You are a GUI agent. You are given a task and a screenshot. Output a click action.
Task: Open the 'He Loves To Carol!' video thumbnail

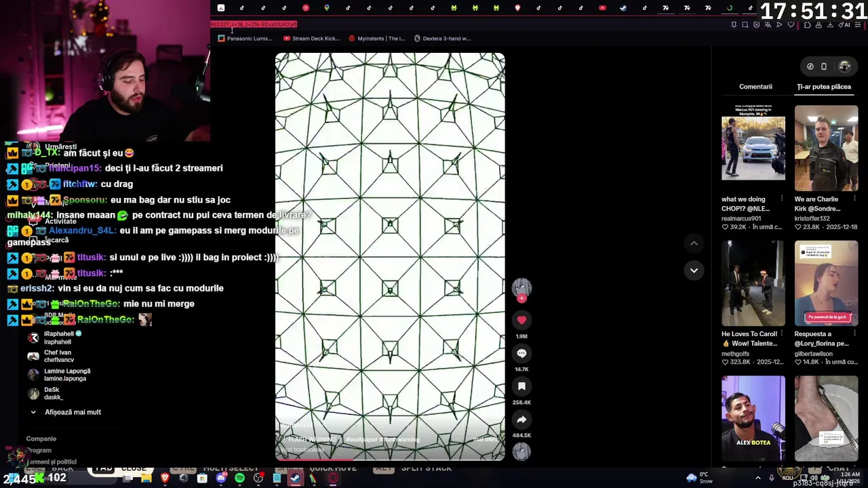[753, 283]
